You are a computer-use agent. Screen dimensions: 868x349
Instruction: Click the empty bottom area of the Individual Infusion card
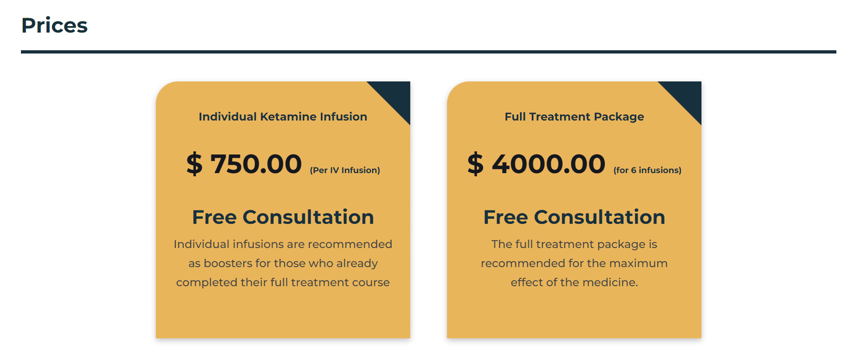point(283,315)
